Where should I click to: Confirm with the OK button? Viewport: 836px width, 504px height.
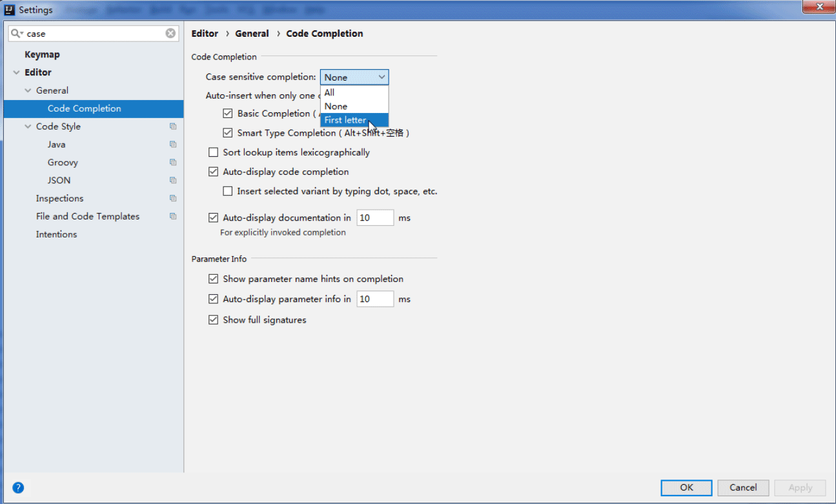point(686,488)
